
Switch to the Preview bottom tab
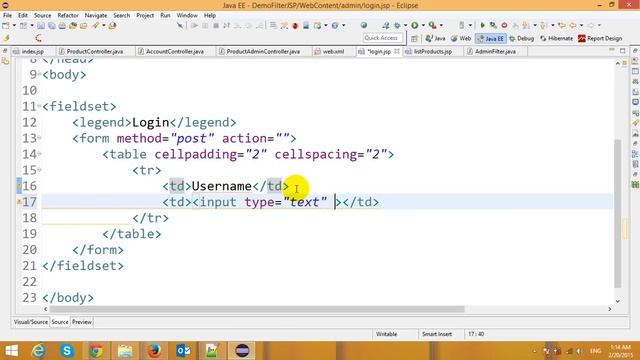(x=82, y=322)
